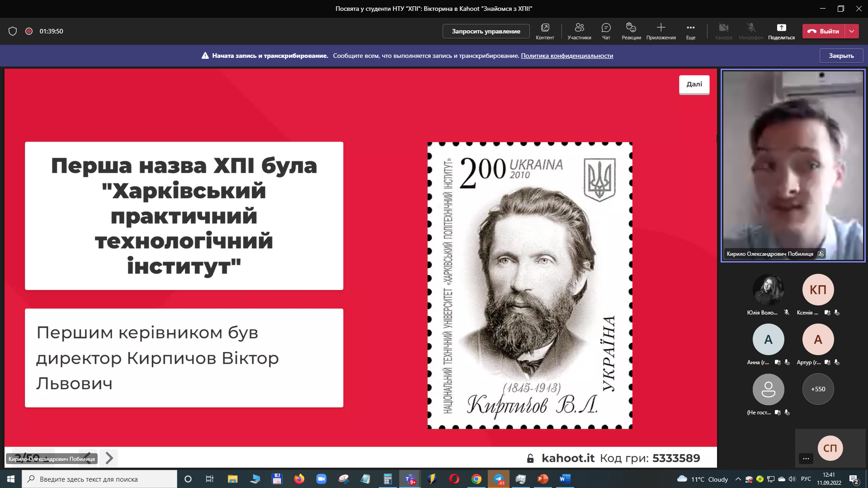Click the Windows Start button
This screenshot has height=488, width=868.
coord(11,479)
